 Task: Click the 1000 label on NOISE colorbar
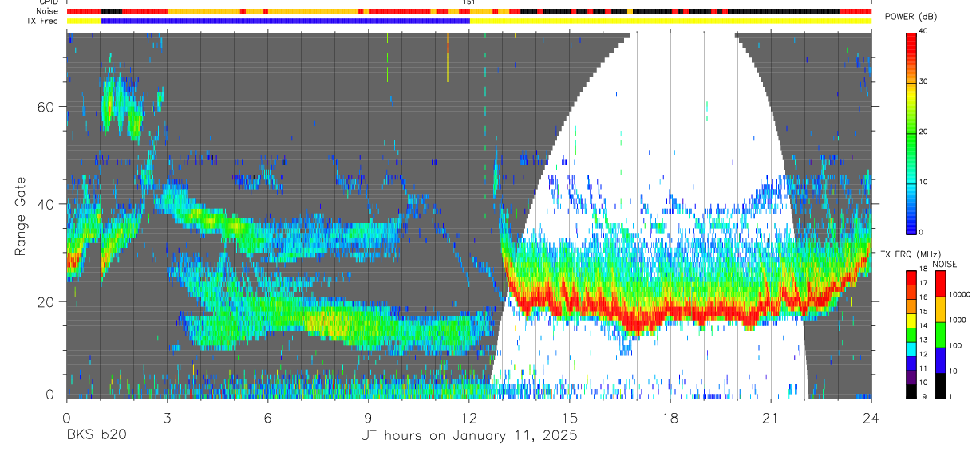pyautogui.click(x=958, y=320)
